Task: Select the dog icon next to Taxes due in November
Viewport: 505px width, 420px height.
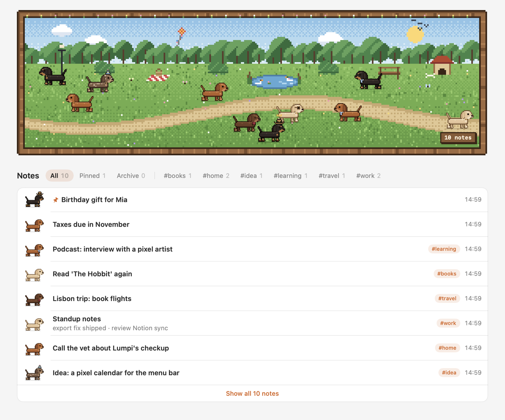Action: coord(34,225)
